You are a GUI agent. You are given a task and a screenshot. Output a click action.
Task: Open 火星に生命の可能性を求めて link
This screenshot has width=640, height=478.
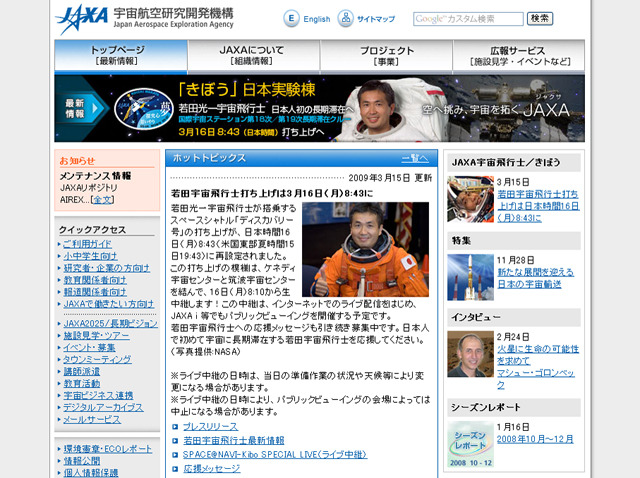538,355
